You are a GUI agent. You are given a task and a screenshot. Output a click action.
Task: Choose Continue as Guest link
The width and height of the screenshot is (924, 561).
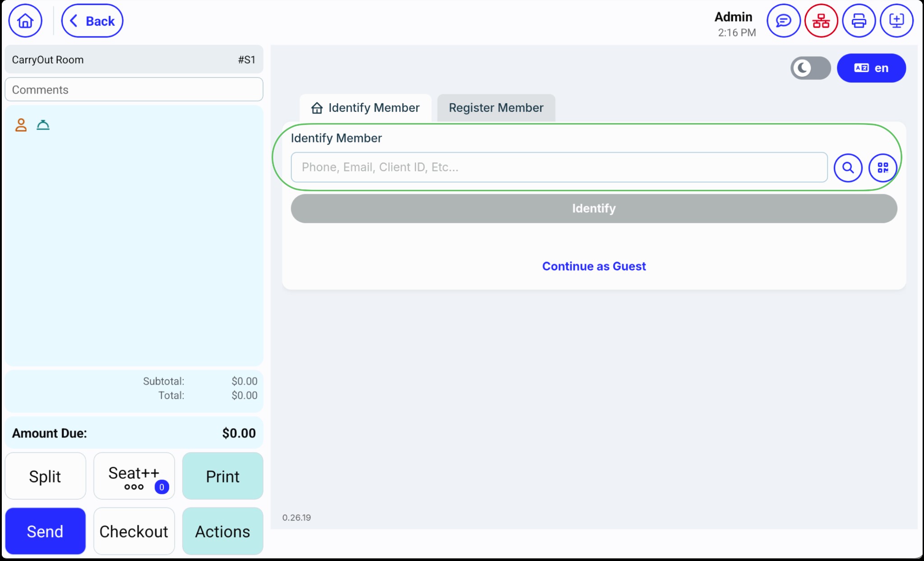[594, 266]
